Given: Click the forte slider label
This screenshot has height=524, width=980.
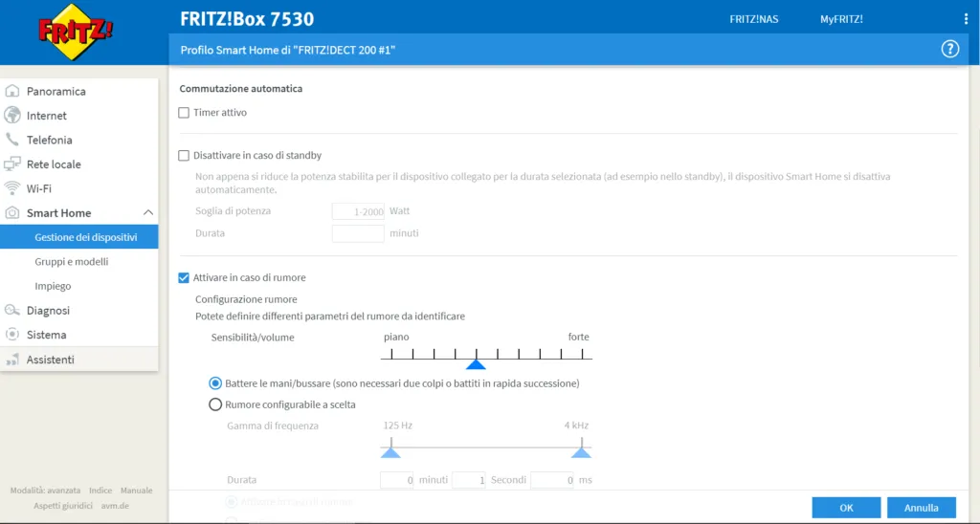Looking at the screenshot, I should pyautogui.click(x=578, y=337).
